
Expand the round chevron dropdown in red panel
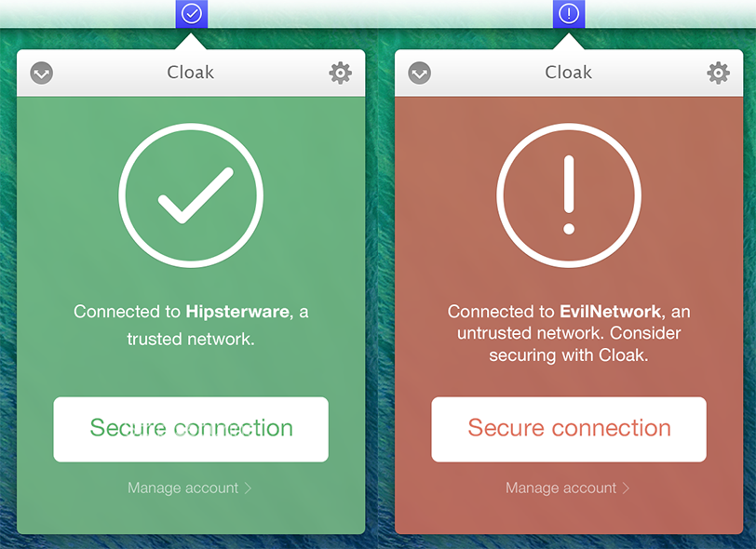pyautogui.click(x=420, y=73)
